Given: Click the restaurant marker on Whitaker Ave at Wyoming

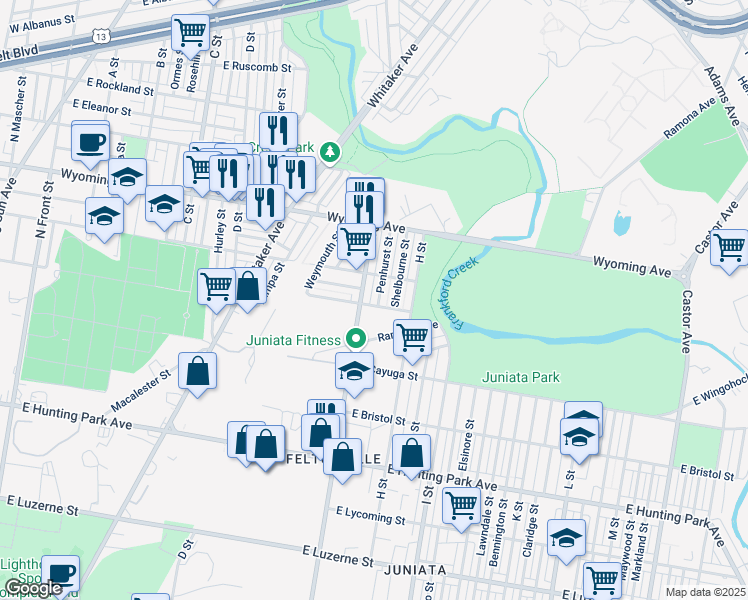Looking at the screenshot, I should point(266,207).
